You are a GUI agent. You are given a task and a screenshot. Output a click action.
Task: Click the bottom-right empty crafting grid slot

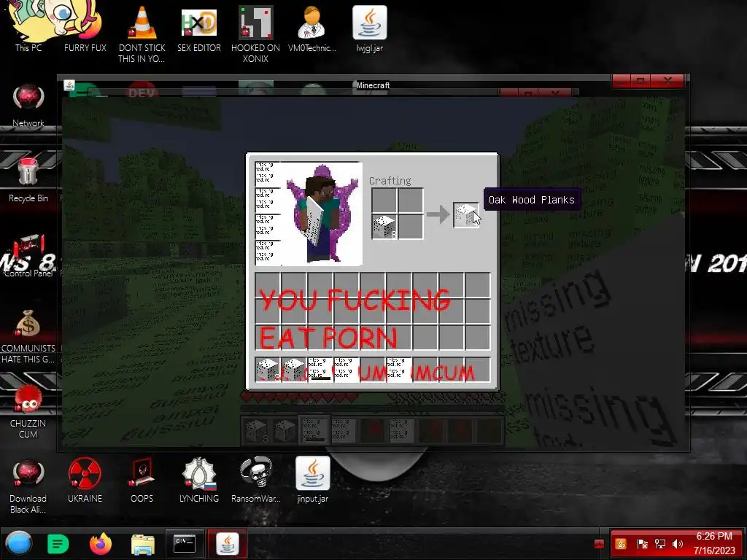pyautogui.click(x=410, y=227)
